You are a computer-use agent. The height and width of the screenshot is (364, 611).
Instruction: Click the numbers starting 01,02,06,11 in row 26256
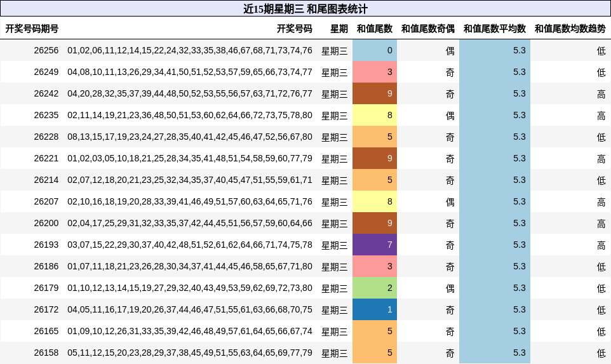190,51
